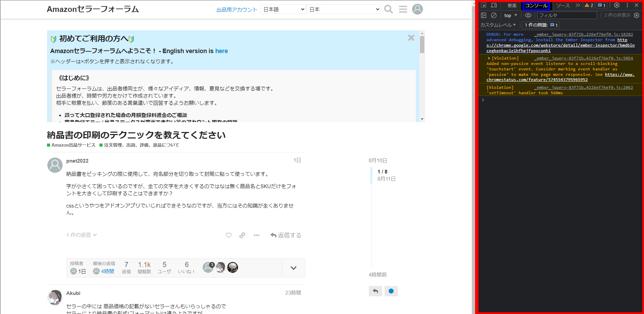Click pnet2022's post avatar
644x314 pixels.
tap(55, 165)
